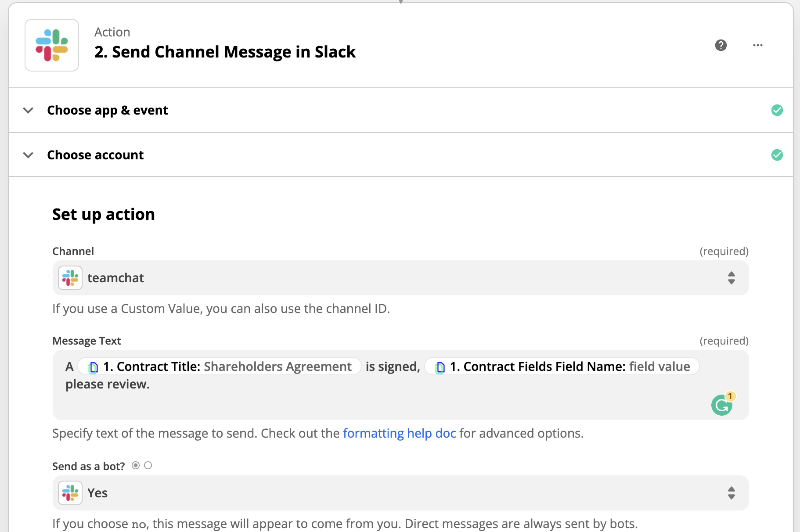This screenshot has width=800, height=532.
Task: Click the 'Channel' field label
Action: click(x=73, y=252)
